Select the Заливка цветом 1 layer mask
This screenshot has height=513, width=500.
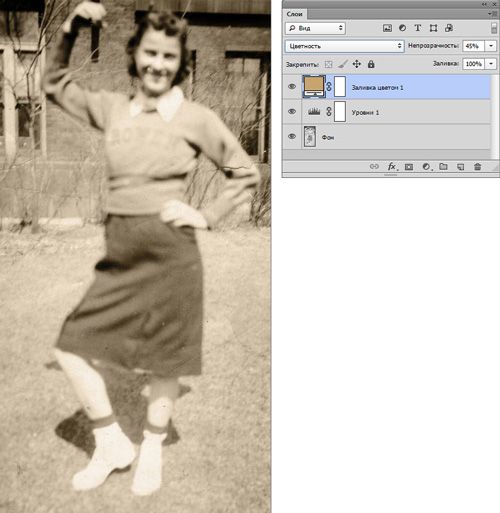pyautogui.click(x=340, y=87)
